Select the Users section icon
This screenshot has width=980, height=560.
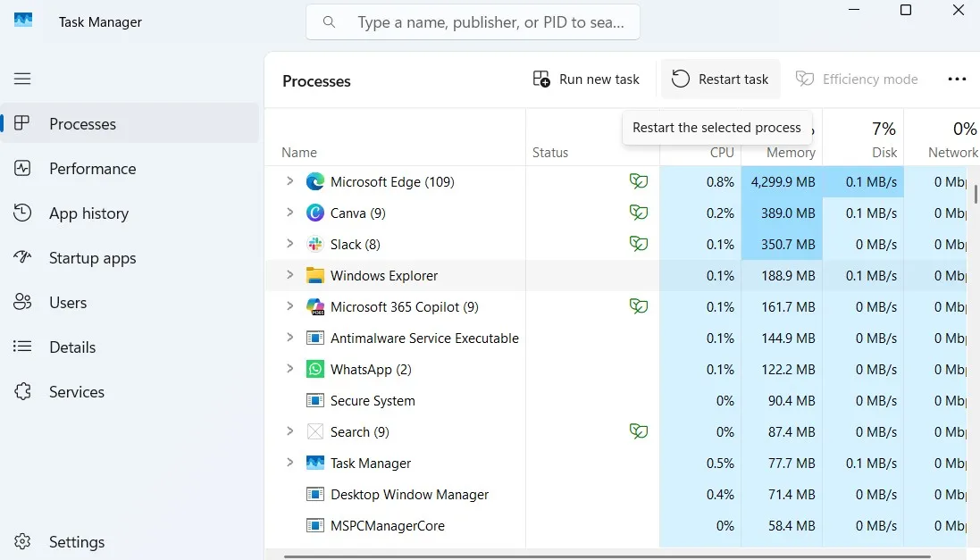point(22,302)
